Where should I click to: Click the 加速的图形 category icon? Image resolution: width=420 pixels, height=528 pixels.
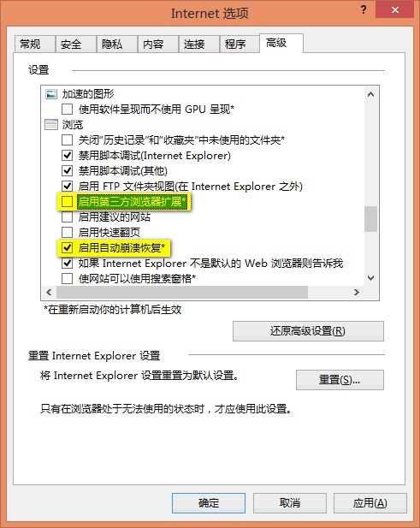(x=51, y=94)
